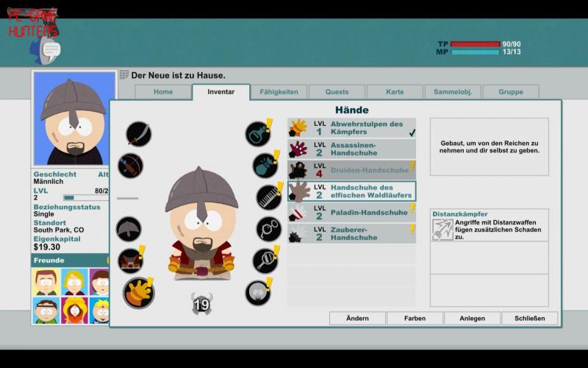Open the brown-haired friend on yellow
This screenshot has width=588, height=368.
point(46,282)
